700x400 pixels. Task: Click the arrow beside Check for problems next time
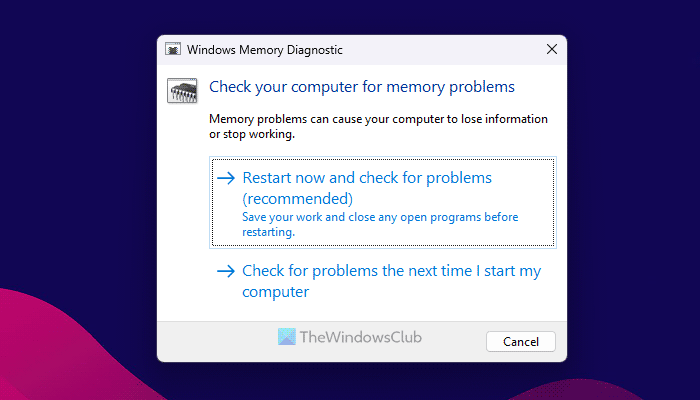pyautogui.click(x=225, y=271)
